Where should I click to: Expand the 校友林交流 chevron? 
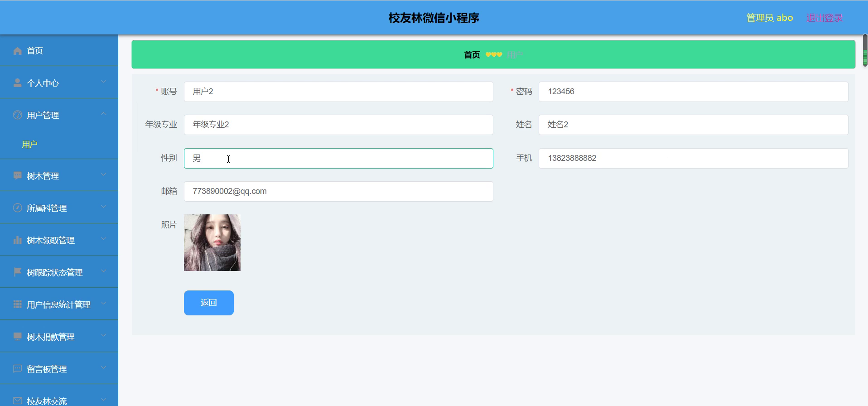coord(104,400)
